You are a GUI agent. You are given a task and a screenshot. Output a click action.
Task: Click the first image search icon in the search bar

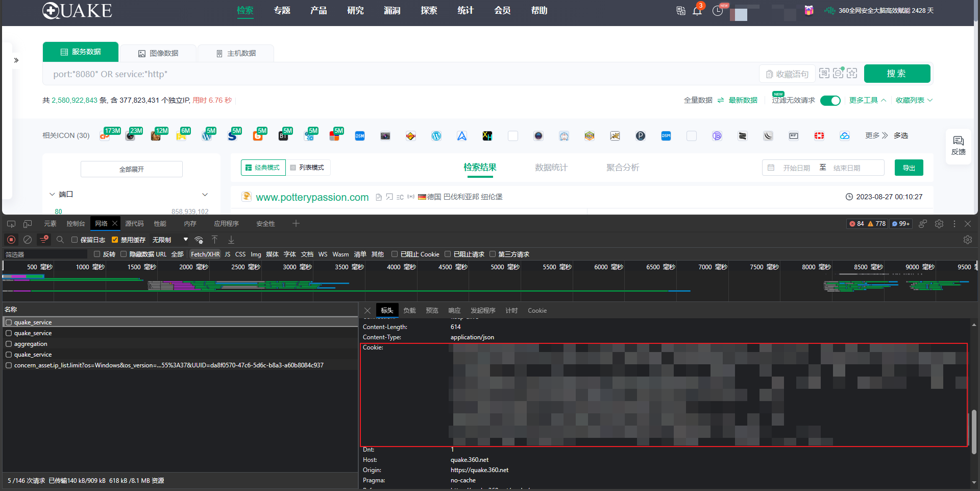(824, 73)
